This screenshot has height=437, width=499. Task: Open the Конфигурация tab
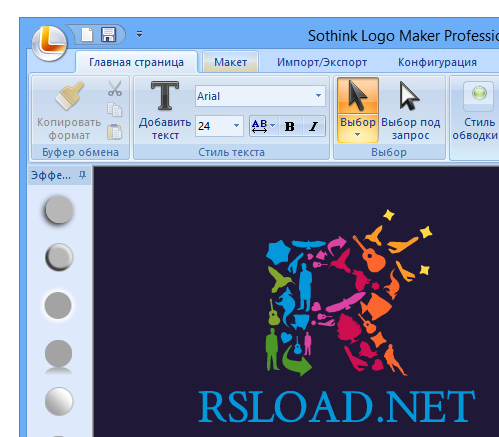[437, 62]
